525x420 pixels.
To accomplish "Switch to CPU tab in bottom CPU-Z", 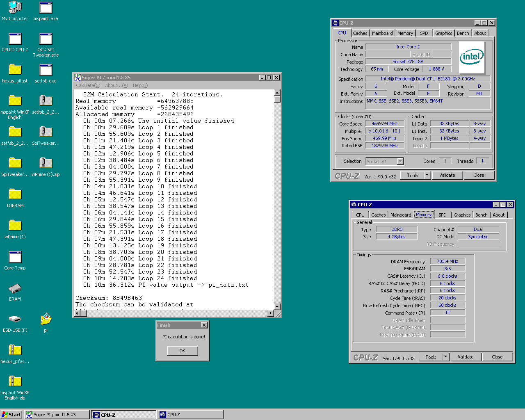I will pyautogui.click(x=360, y=215).
